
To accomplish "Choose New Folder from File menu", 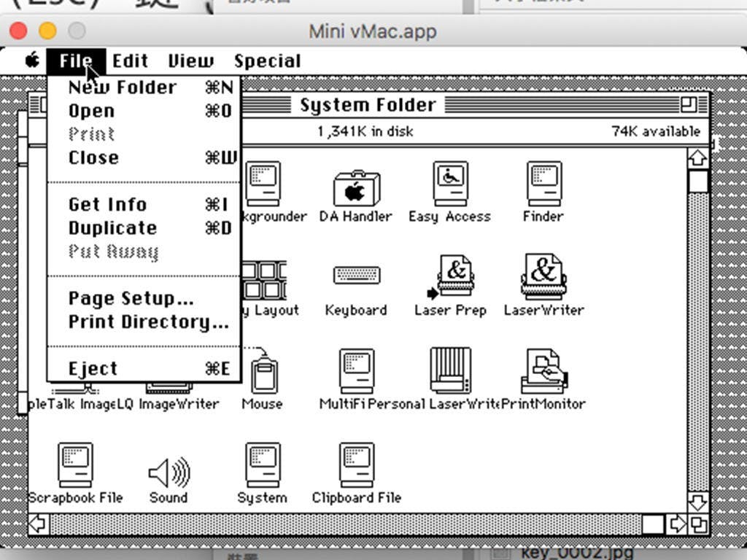I will point(144,87).
